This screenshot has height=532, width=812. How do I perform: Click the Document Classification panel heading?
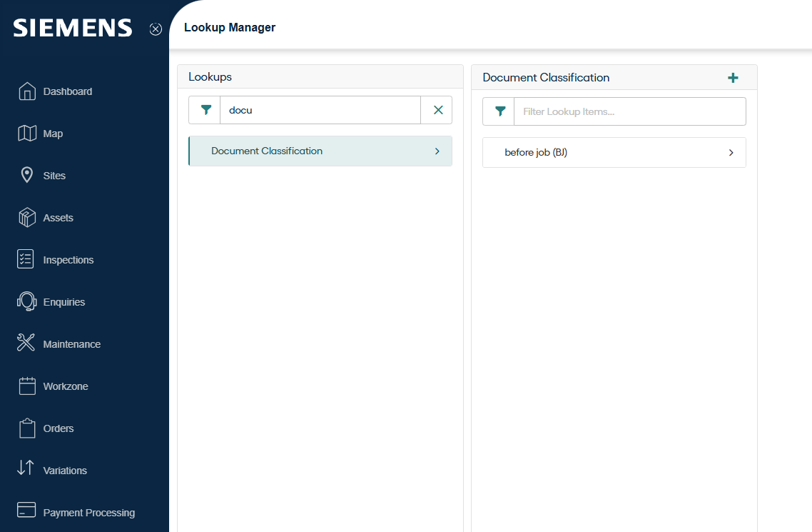click(x=546, y=78)
